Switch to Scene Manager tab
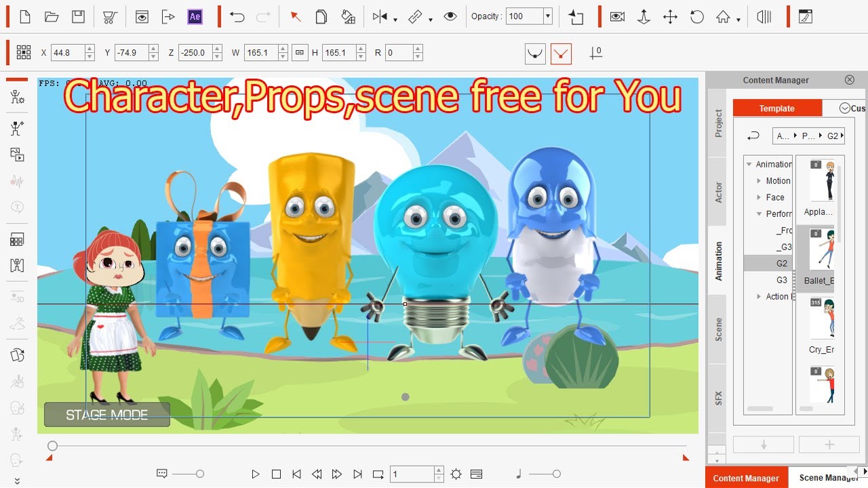The image size is (868, 488). [x=829, y=478]
